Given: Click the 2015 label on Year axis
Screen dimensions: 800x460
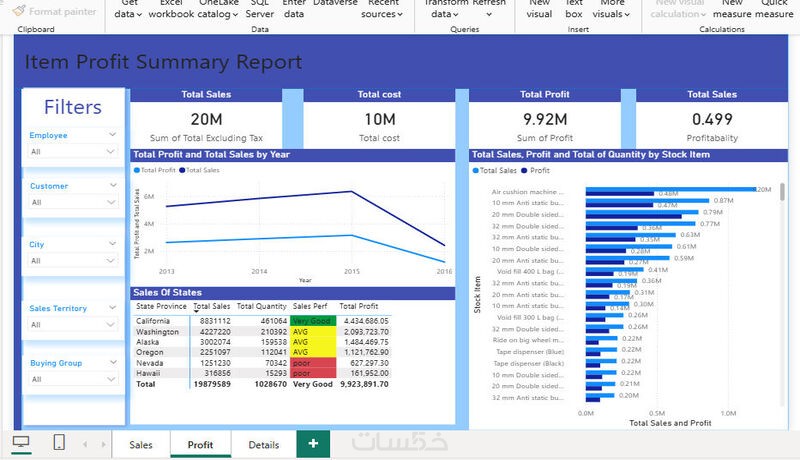Looking at the screenshot, I should click(x=352, y=271).
